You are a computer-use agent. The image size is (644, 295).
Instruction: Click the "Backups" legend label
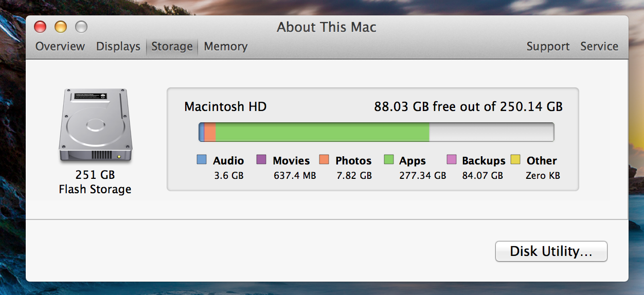coord(484,161)
